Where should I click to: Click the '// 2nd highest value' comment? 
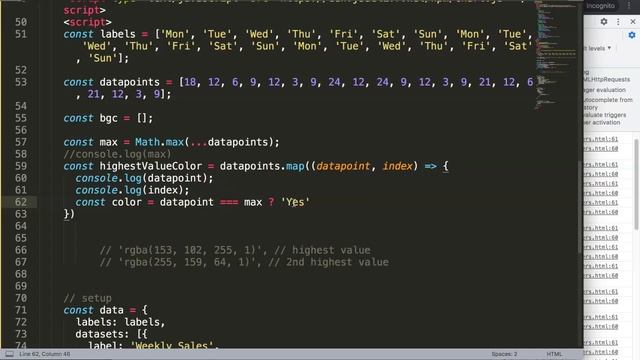pyautogui.click(x=329, y=262)
